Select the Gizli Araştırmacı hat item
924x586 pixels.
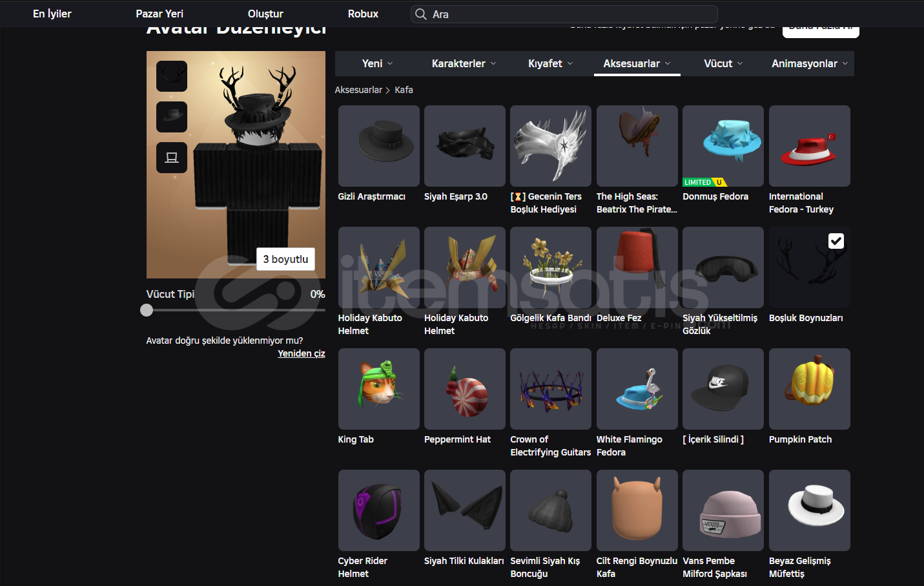tap(378, 146)
